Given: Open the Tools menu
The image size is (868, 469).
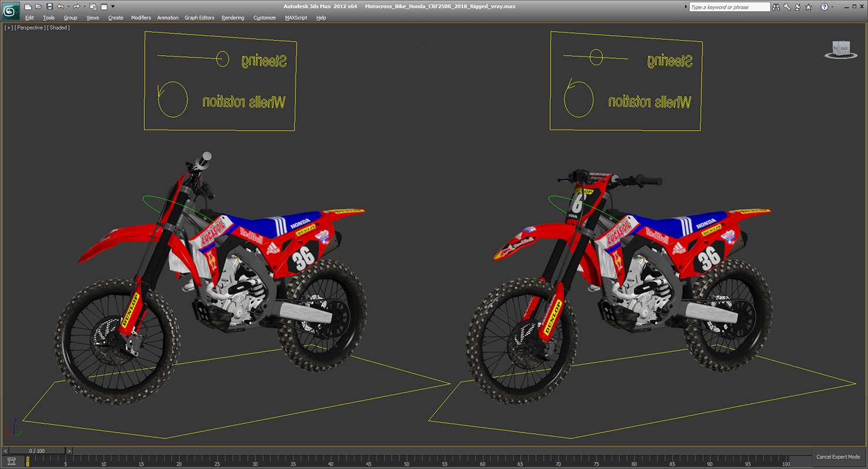Looking at the screenshot, I should click(49, 18).
